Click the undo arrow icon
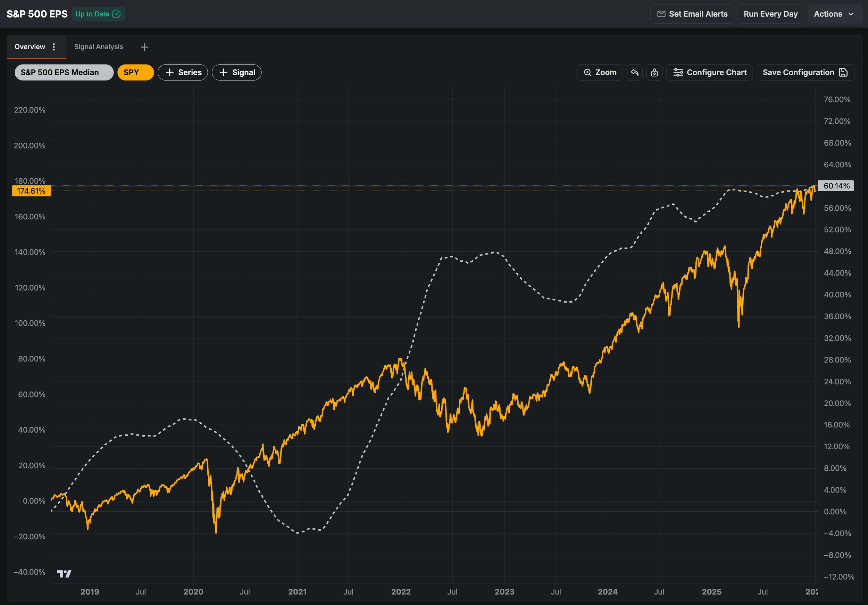Viewport: 868px width, 605px height. 634,72
